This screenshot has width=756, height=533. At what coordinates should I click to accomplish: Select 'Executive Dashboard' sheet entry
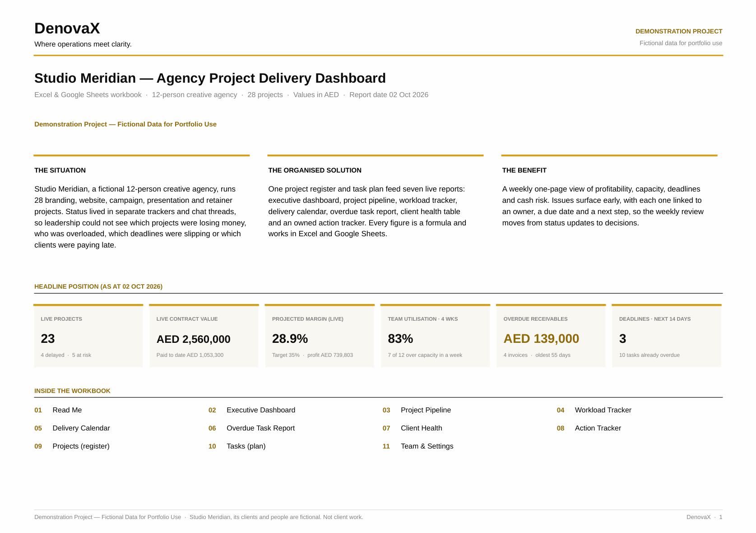252,410
